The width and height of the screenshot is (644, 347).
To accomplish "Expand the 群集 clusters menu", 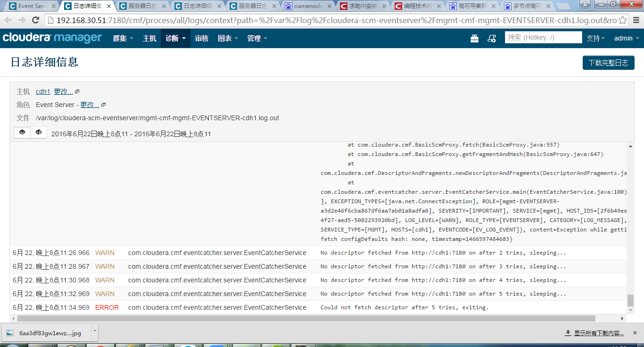I will [123, 38].
